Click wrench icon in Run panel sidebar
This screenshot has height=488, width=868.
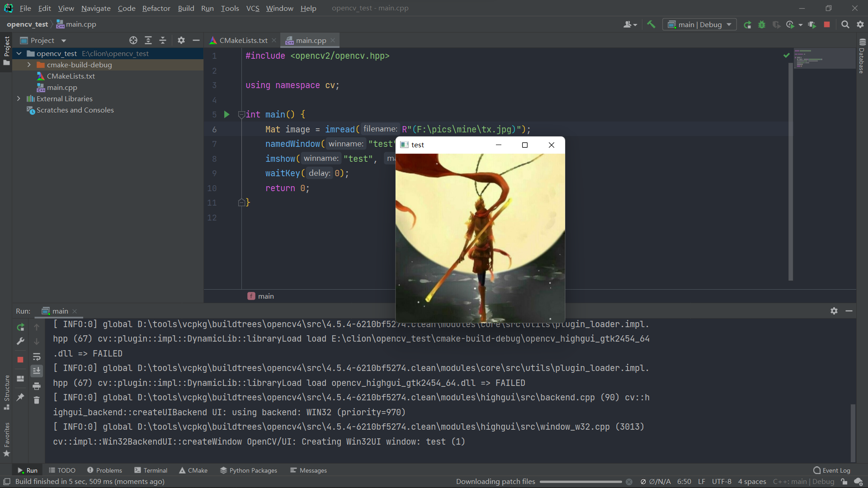click(x=20, y=342)
